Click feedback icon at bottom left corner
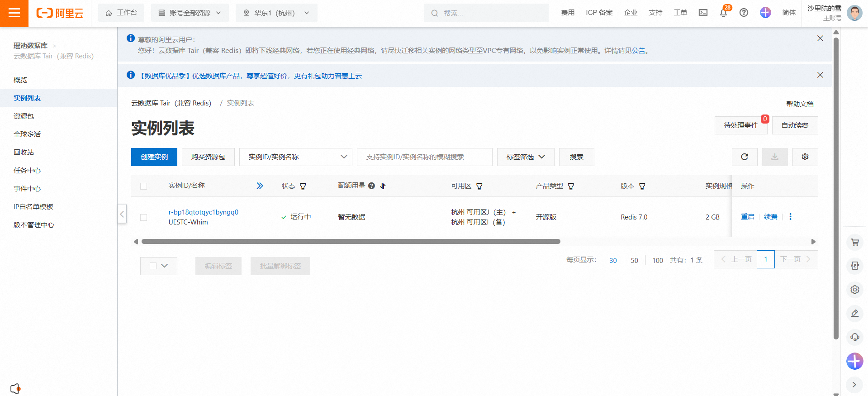The image size is (868, 396). pyautogui.click(x=15, y=388)
